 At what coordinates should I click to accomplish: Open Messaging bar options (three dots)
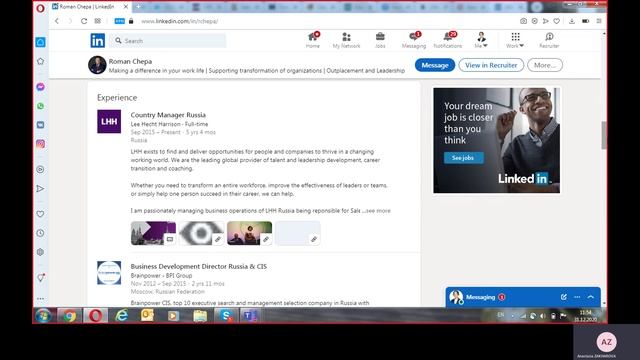click(577, 297)
